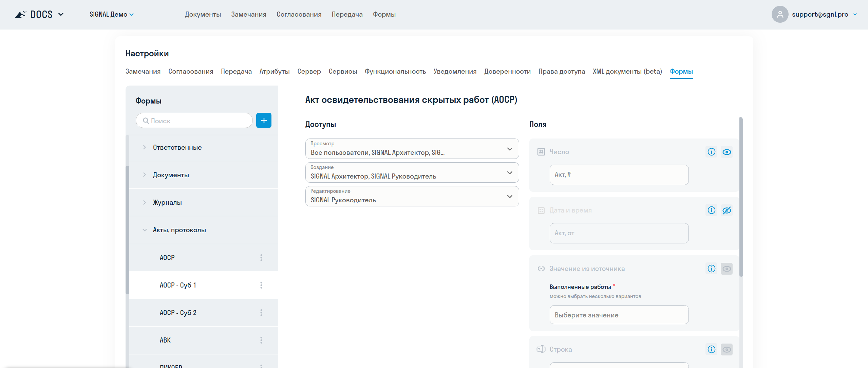Switch to the XML документы (beta) tab
Screen dimensions: 868x368
point(627,71)
